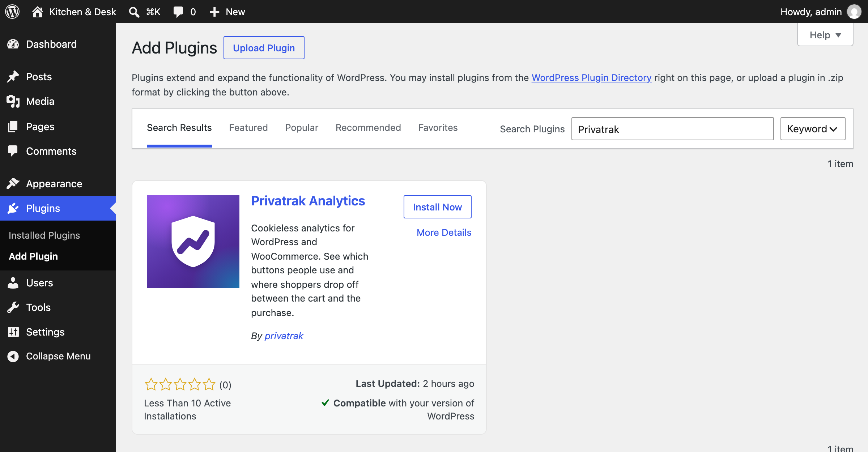Image resolution: width=868 pixels, height=452 pixels.
Task: Open the WordPress logo menu
Action: (12, 12)
